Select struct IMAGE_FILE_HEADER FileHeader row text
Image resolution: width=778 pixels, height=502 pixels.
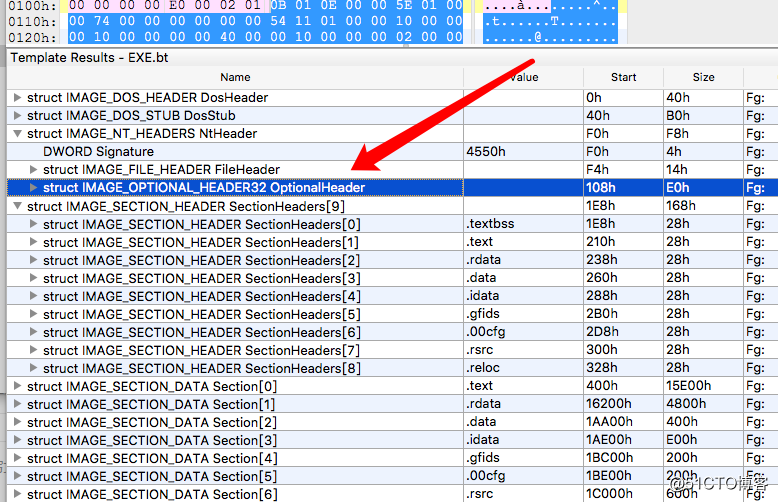pos(161,169)
